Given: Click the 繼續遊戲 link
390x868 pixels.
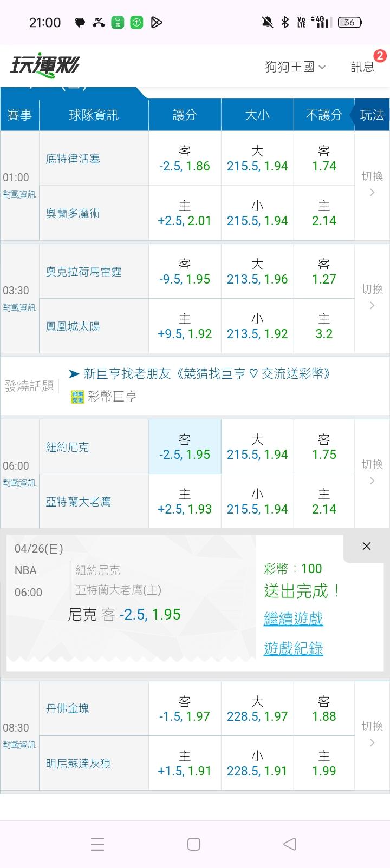Looking at the screenshot, I should click(x=293, y=618).
